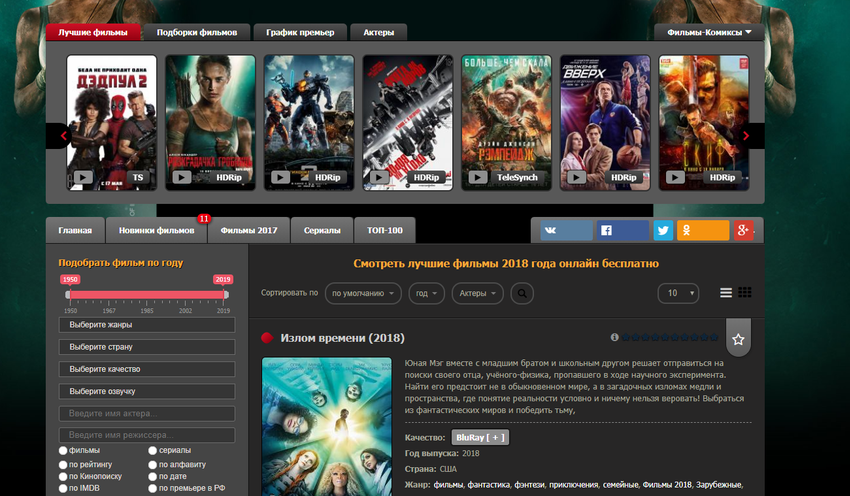
Task: Open the Новинки фильмов tab
Action: (x=157, y=230)
